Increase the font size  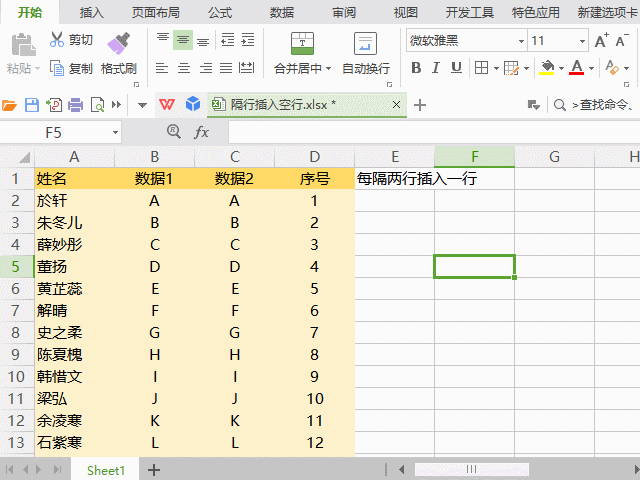(x=601, y=40)
